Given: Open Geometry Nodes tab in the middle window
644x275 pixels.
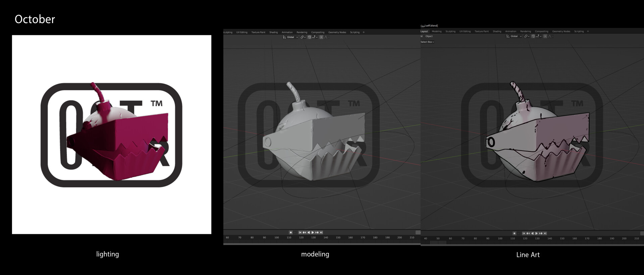Looking at the screenshot, I should [337, 32].
